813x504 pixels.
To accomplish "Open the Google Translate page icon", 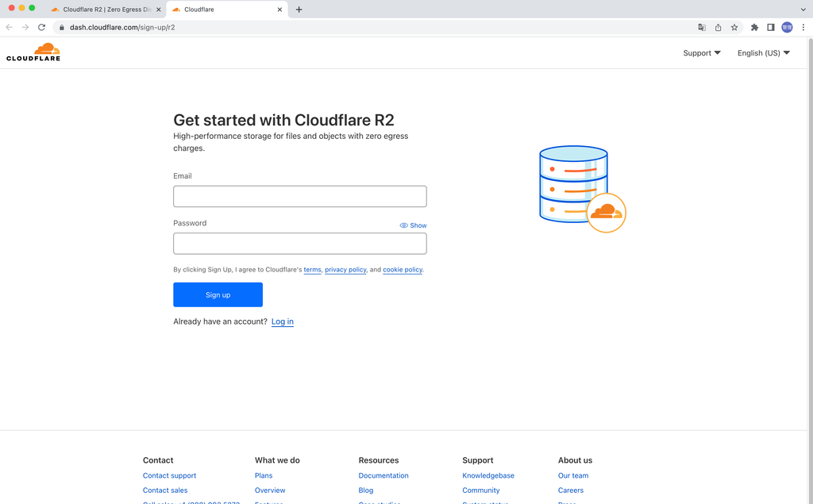I will [702, 26].
